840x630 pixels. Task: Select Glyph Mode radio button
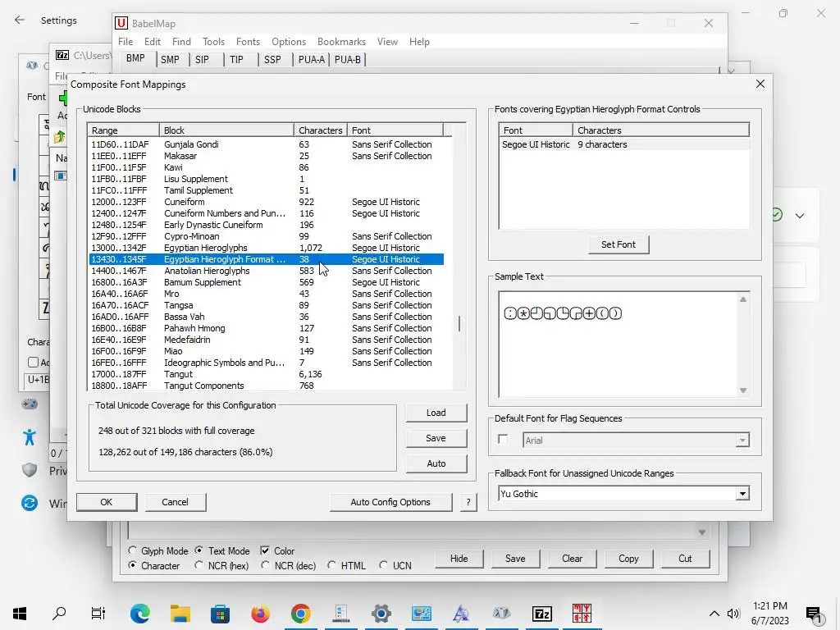tap(132, 550)
